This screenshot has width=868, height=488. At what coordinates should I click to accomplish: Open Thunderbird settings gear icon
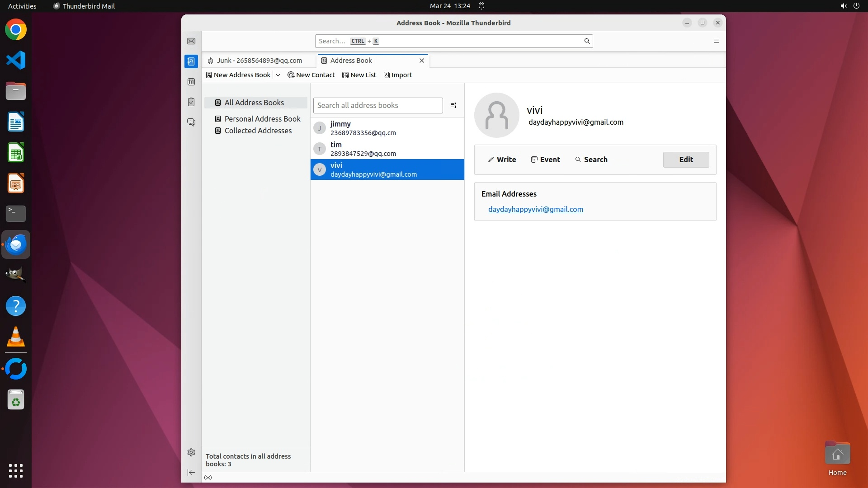pyautogui.click(x=191, y=452)
